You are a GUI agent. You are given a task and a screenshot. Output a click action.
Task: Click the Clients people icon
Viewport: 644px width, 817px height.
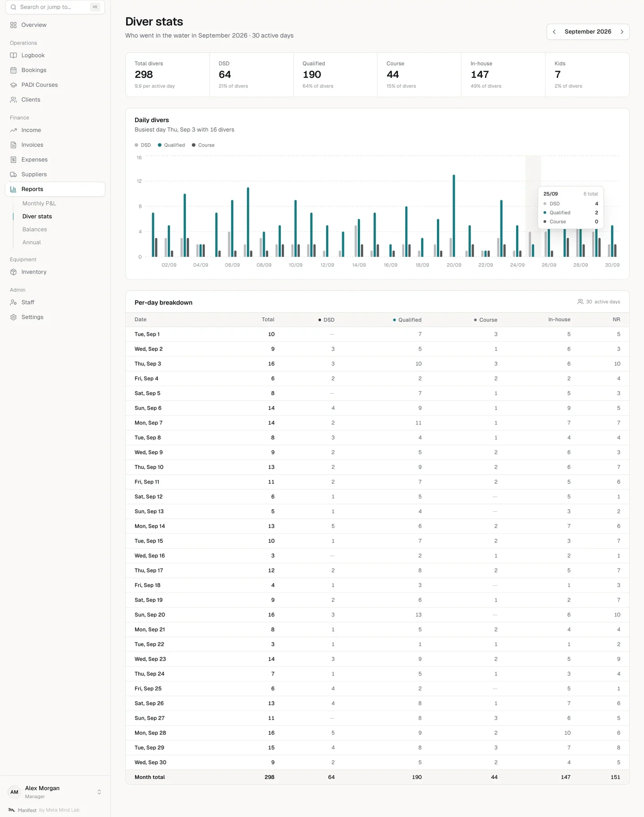[13, 100]
